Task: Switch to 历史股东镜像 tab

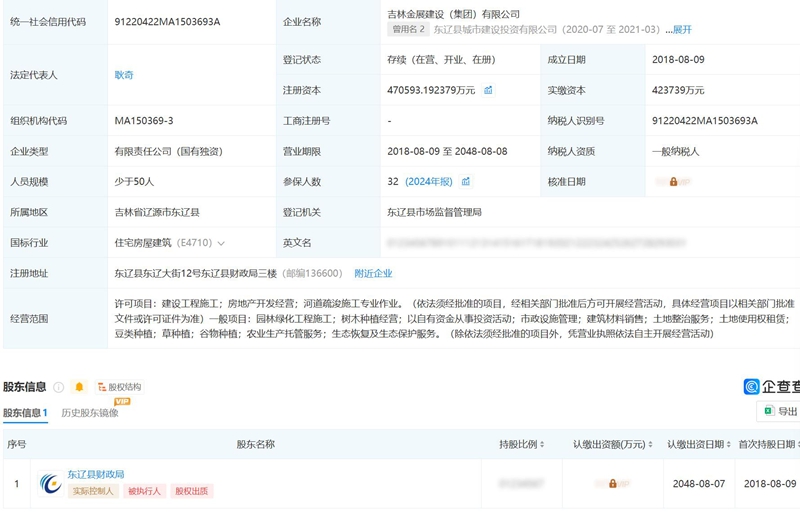Action: pos(90,413)
